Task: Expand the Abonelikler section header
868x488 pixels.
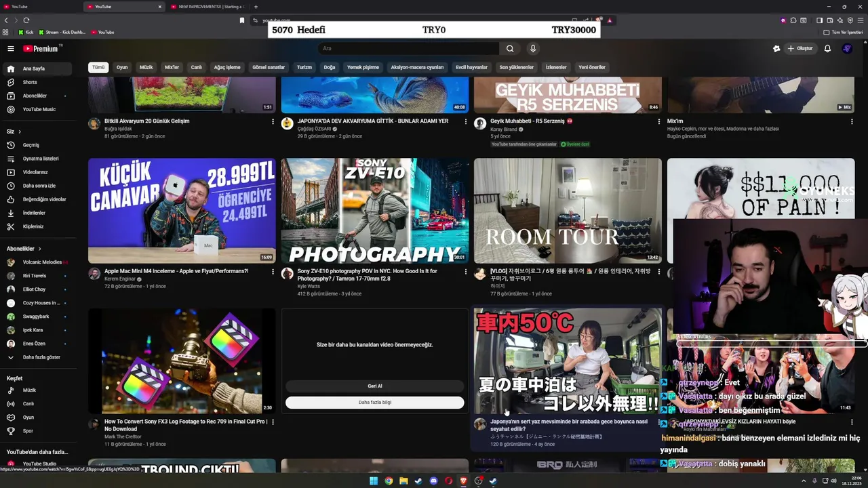Action: pos(24,249)
